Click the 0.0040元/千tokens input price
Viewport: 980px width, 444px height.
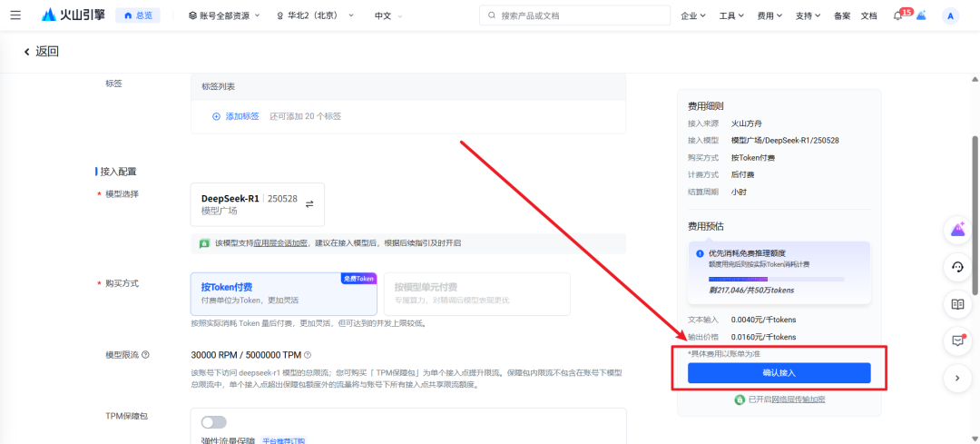click(764, 320)
